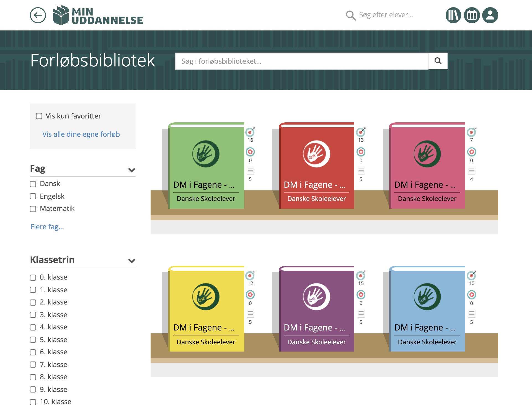532x408 pixels.
Task: Click the bullseye icon beside pink book
Action: 472,152
